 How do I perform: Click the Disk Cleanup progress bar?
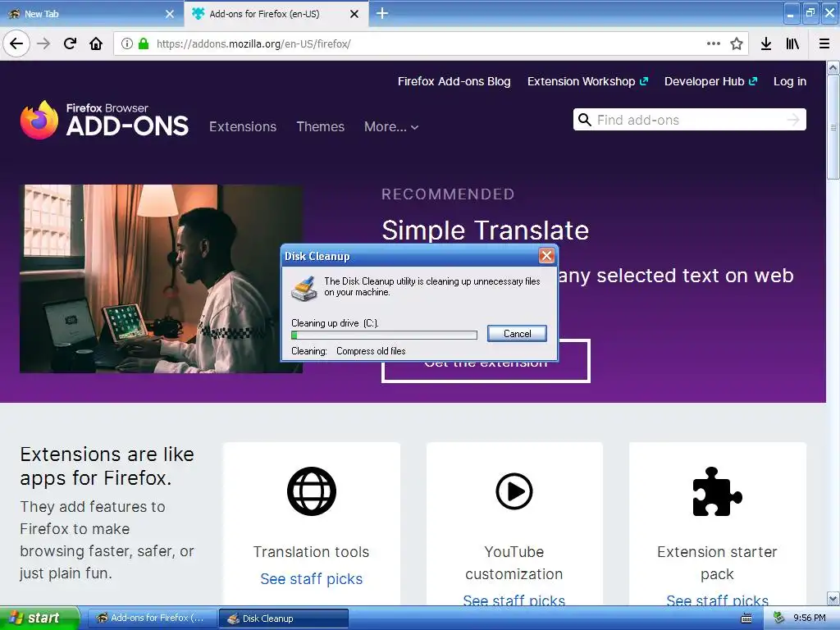[384, 335]
